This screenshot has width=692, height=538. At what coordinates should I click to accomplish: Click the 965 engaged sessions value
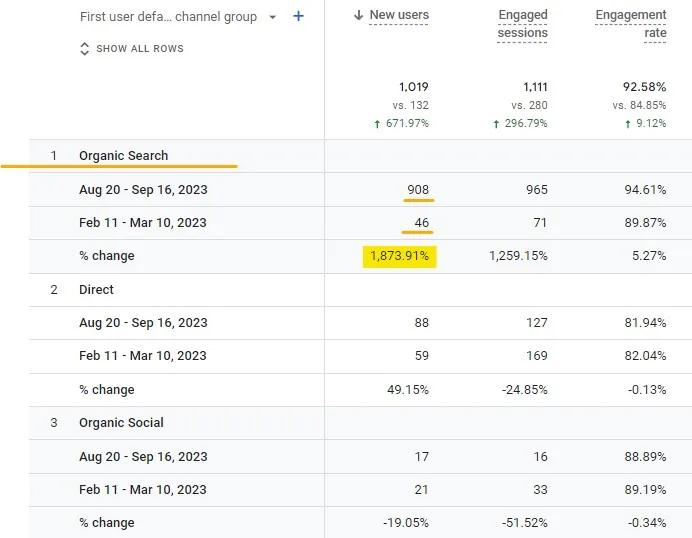tap(537, 190)
